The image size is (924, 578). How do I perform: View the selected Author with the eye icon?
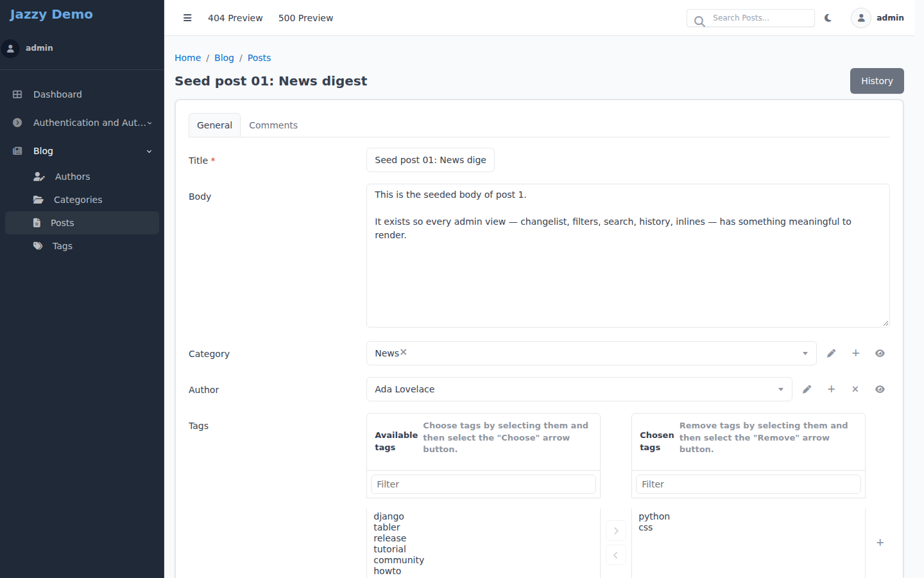(880, 389)
